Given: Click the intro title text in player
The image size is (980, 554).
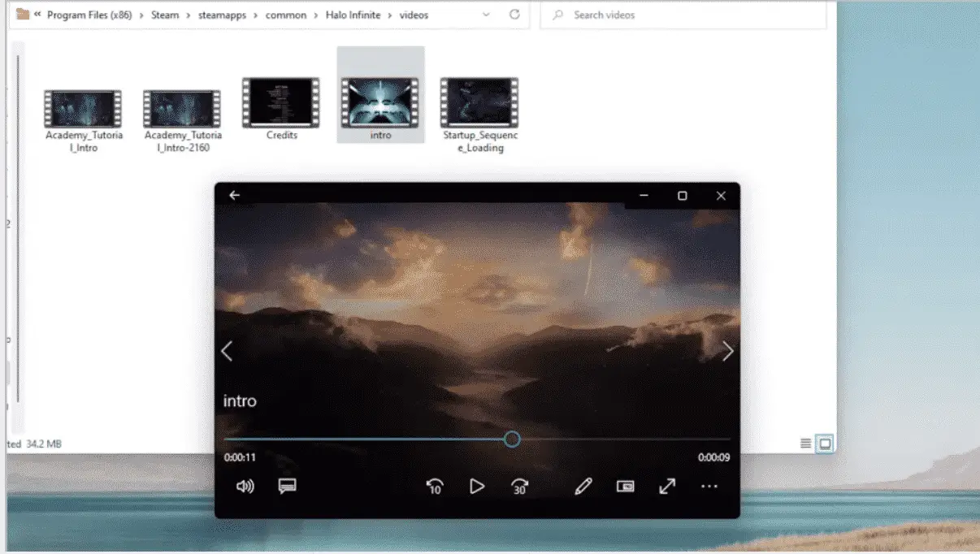Looking at the screenshot, I should click(240, 400).
